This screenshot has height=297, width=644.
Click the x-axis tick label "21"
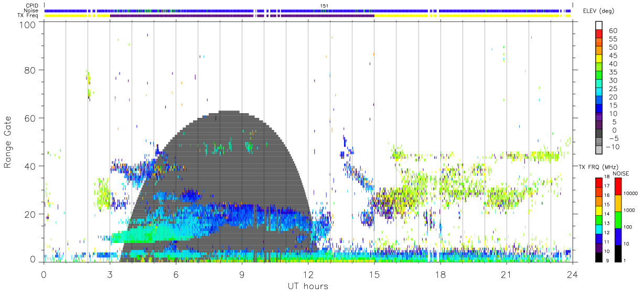click(507, 274)
